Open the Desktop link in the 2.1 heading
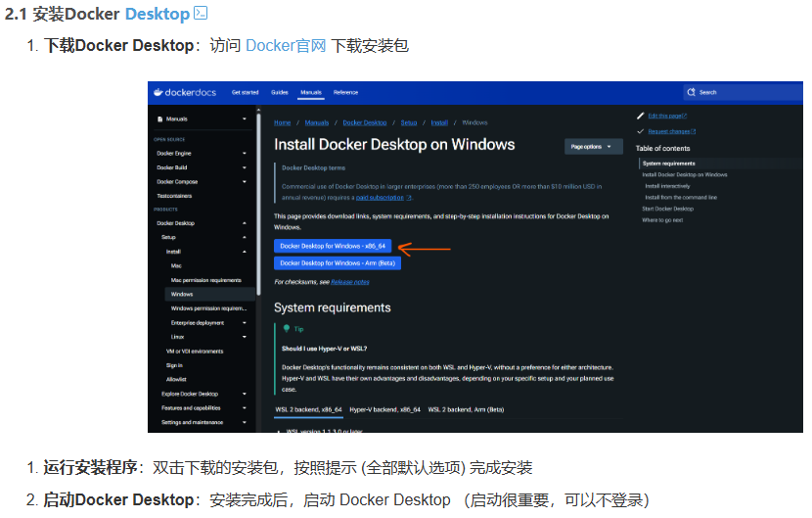The width and height of the screenshot is (812, 518). click(158, 14)
